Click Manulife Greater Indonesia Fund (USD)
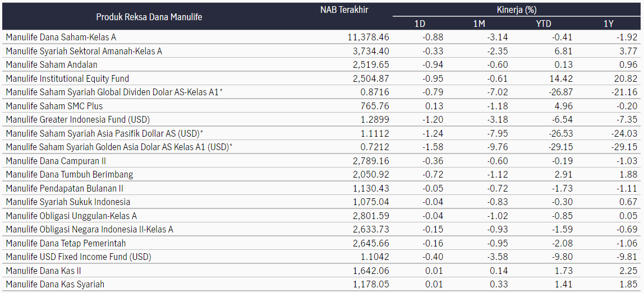 (78, 120)
